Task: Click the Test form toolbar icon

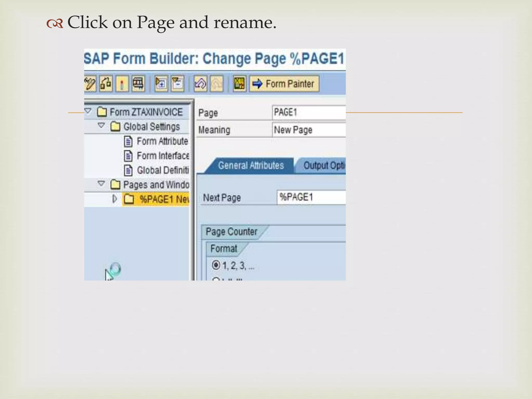Action: (x=138, y=84)
